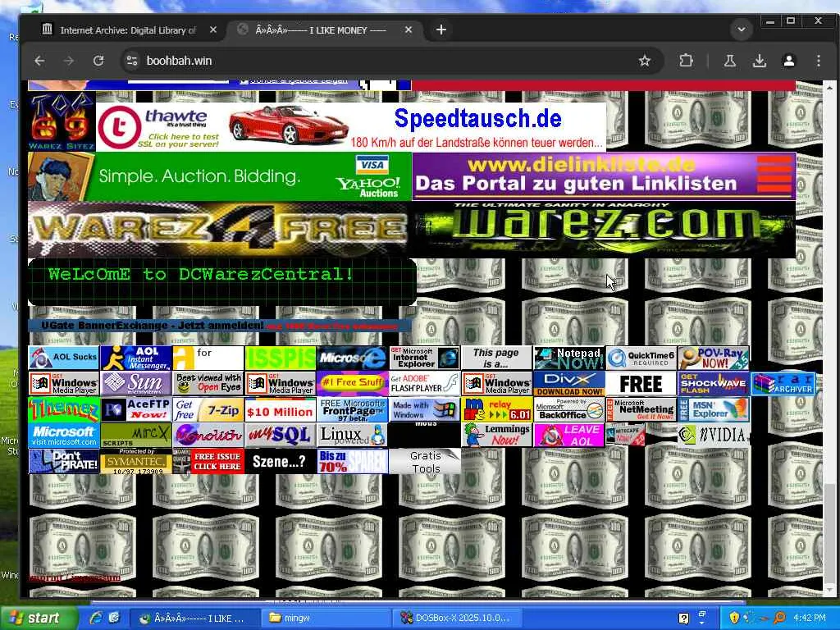Click the QuickTime 6 Required badge
Image resolution: width=840 pixels, height=630 pixels.
pyautogui.click(x=641, y=358)
